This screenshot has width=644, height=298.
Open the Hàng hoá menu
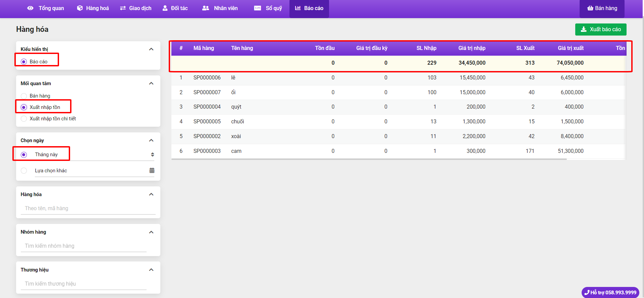93,8
